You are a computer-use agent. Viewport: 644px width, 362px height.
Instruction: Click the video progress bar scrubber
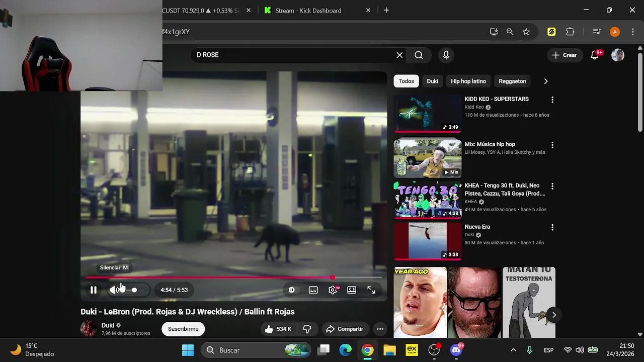pos(333,278)
